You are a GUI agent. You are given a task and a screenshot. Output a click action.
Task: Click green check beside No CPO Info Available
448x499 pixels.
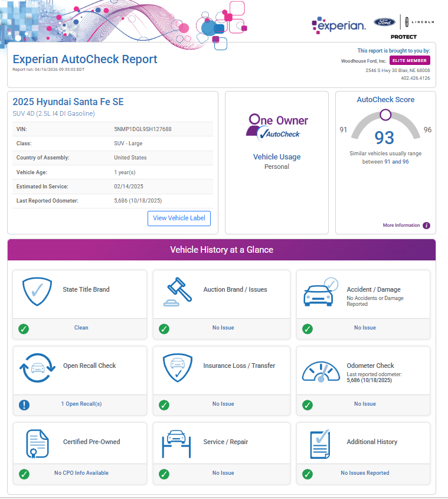(24, 474)
